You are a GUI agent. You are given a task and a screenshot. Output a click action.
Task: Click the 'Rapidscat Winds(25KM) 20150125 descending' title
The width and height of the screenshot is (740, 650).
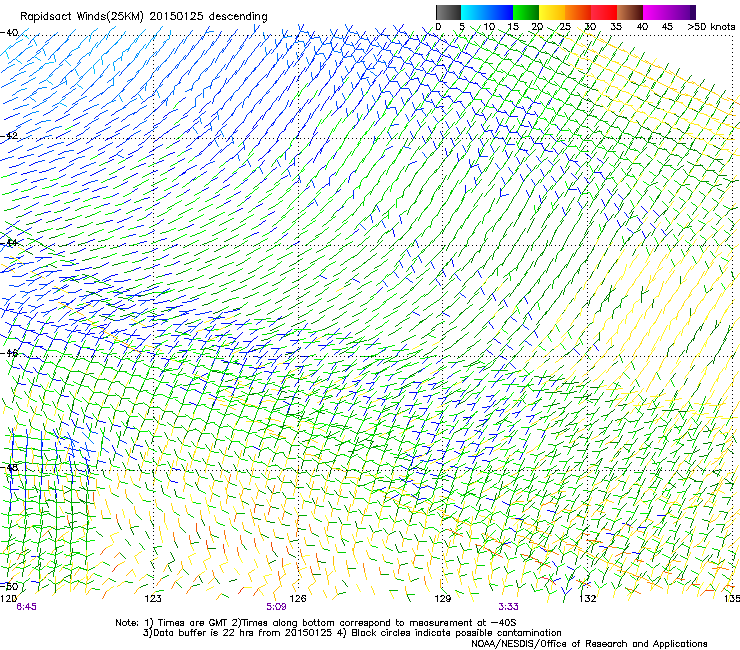[144, 17]
